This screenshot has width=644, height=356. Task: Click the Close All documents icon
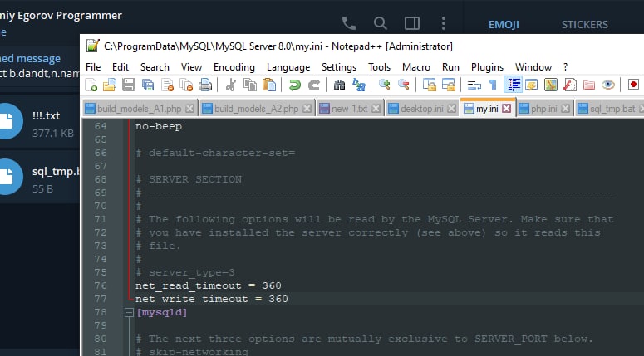click(186, 85)
